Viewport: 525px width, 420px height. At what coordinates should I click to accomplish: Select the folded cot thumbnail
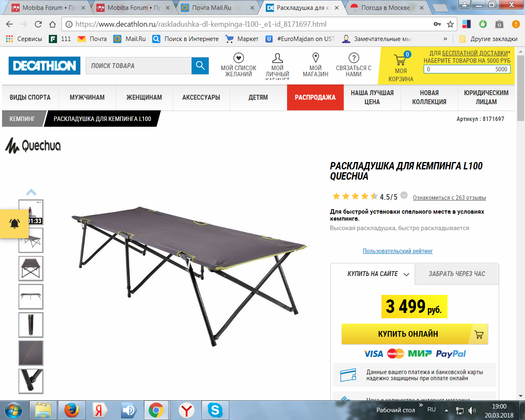click(x=31, y=325)
